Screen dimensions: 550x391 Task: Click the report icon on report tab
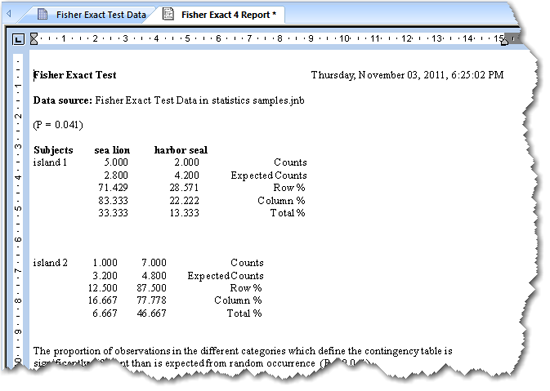(168, 14)
